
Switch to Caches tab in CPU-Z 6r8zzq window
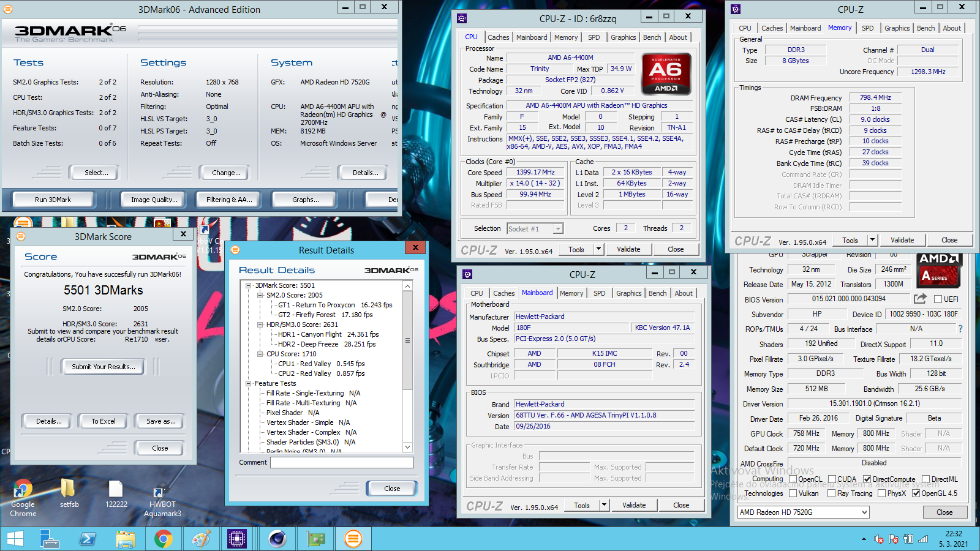tap(498, 37)
